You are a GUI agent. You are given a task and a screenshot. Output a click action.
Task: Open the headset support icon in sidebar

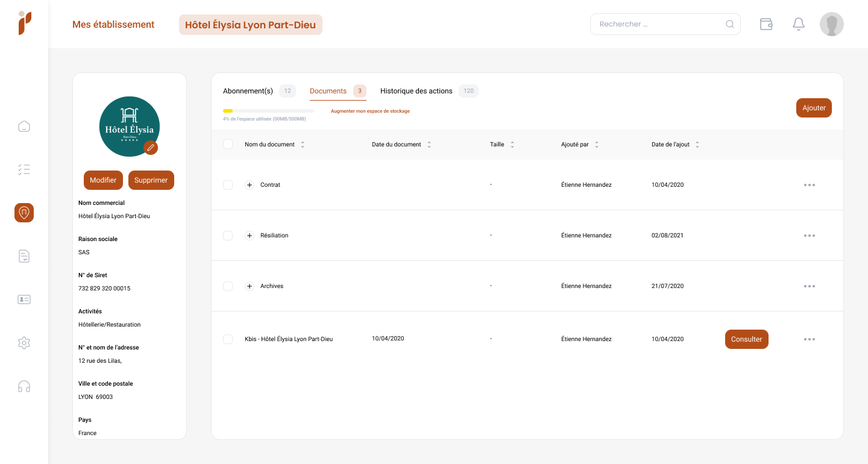click(24, 386)
